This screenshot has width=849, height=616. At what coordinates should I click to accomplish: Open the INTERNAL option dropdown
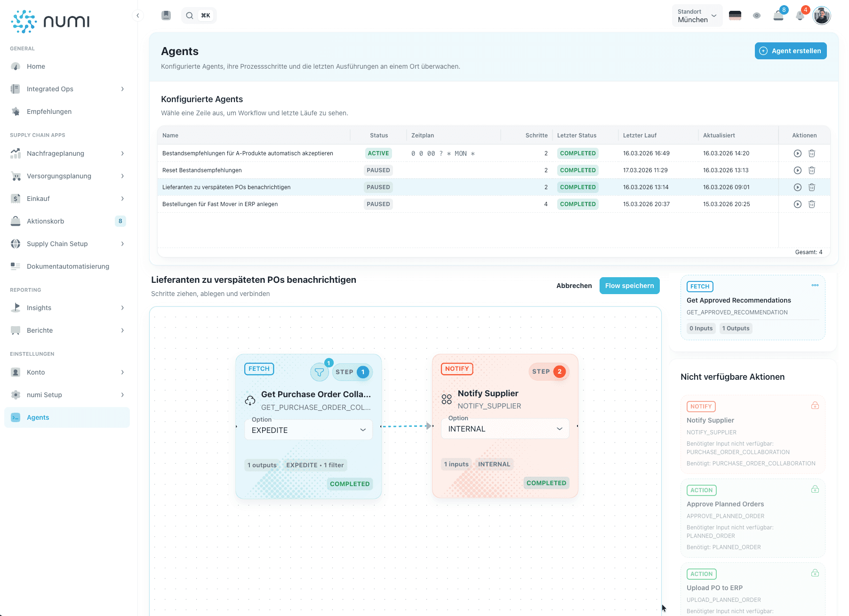pyautogui.click(x=505, y=429)
